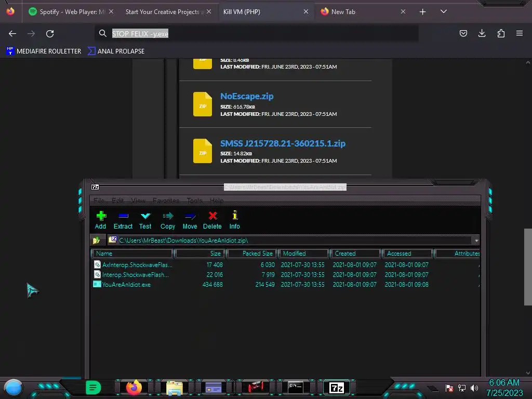Close the Kill VM (PHP) tab
The width and height of the screenshot is (532, 399).
pos(305,11)
